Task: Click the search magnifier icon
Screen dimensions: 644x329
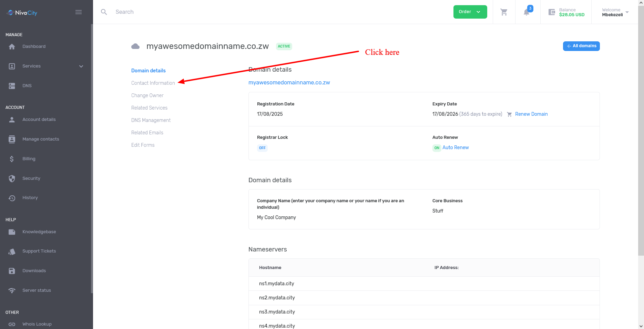Action: [x=104, y=12]
